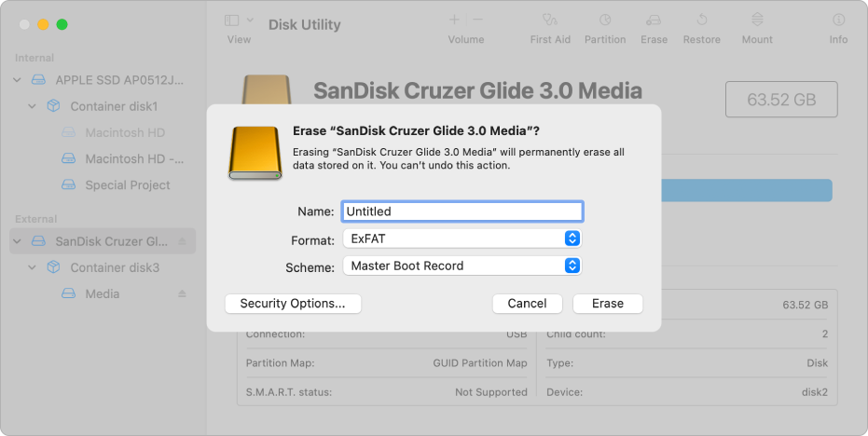This screenshot has height=436, width=868.
Task: Click the Disk Utility window title
Action: pyautogui.click(x=305, y=25)
